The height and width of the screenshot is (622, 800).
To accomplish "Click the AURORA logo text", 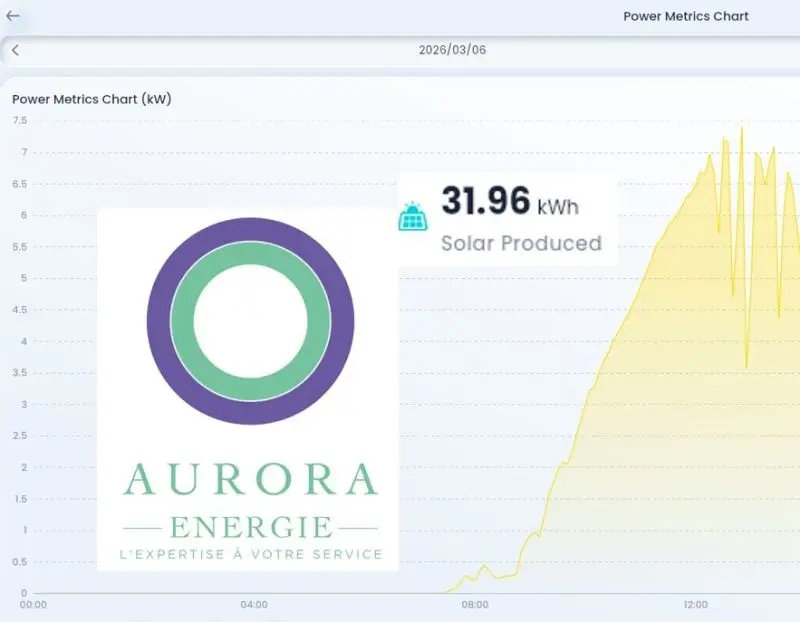I will click(250, 480).
